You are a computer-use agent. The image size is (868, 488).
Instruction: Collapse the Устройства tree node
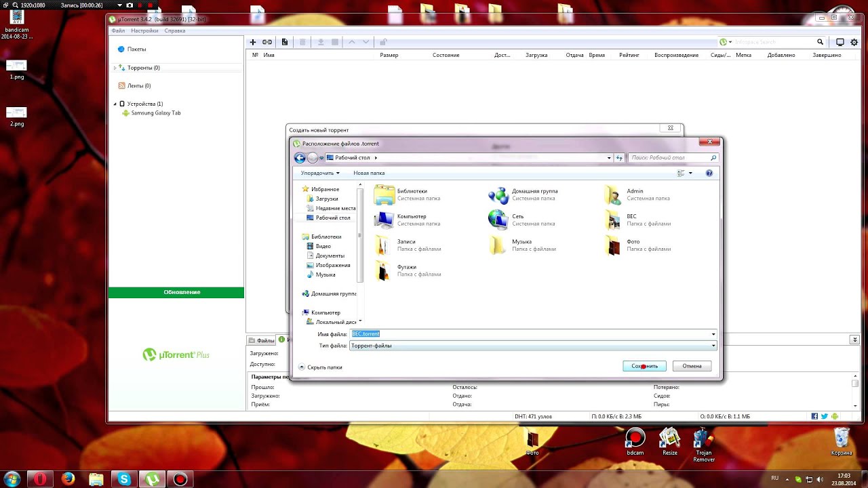tap(115, 104)
